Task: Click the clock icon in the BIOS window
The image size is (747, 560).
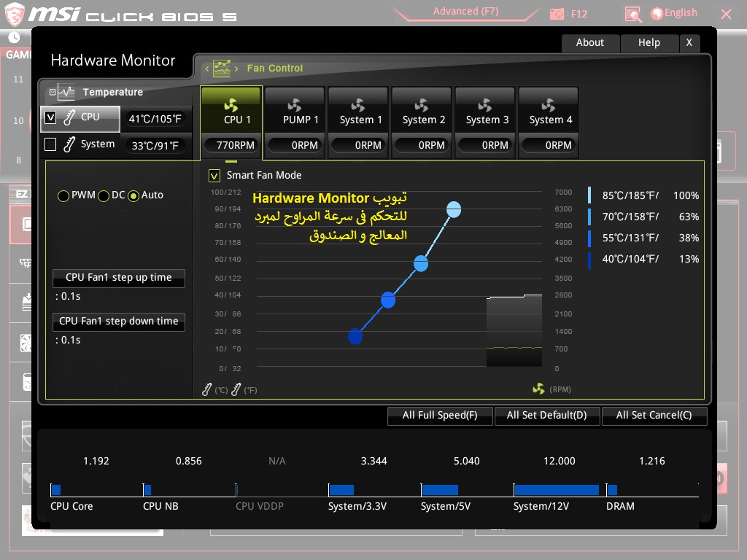Action: pyautogui.click(x=15, y=37)
